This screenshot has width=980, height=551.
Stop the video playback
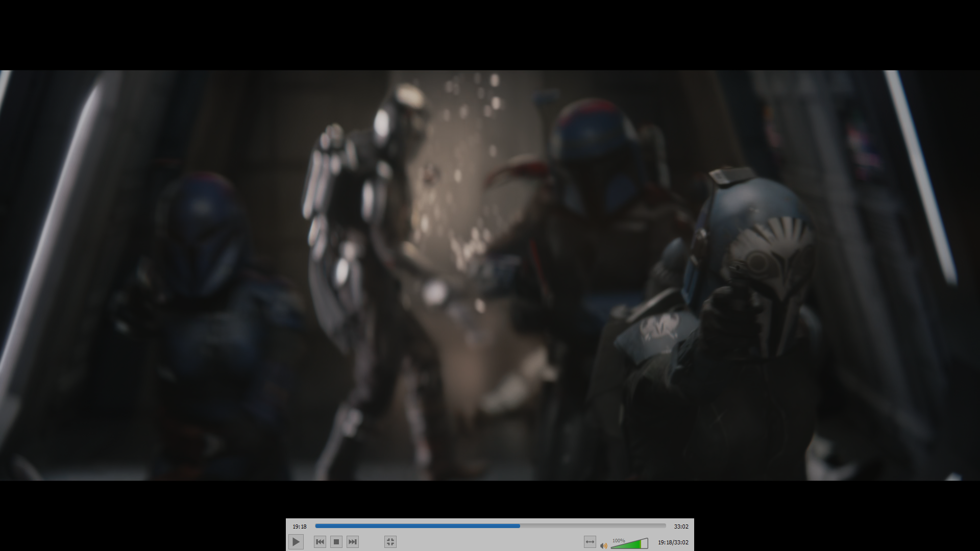[336, 542]
